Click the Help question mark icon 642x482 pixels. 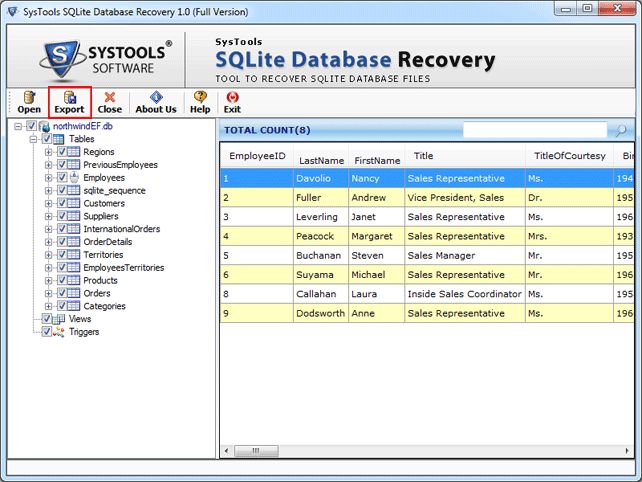tap(200, 101)
